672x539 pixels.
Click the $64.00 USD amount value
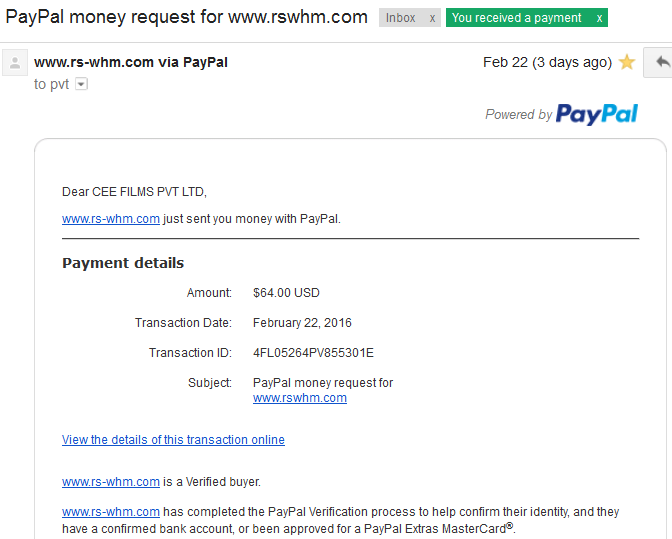(286, 293)
